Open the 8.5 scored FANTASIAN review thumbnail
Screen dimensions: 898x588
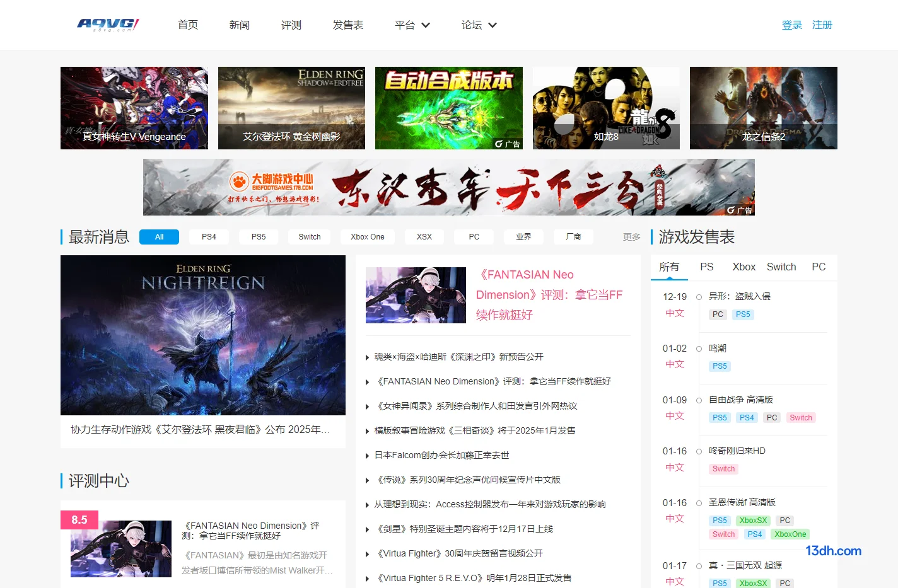[121, 549]
